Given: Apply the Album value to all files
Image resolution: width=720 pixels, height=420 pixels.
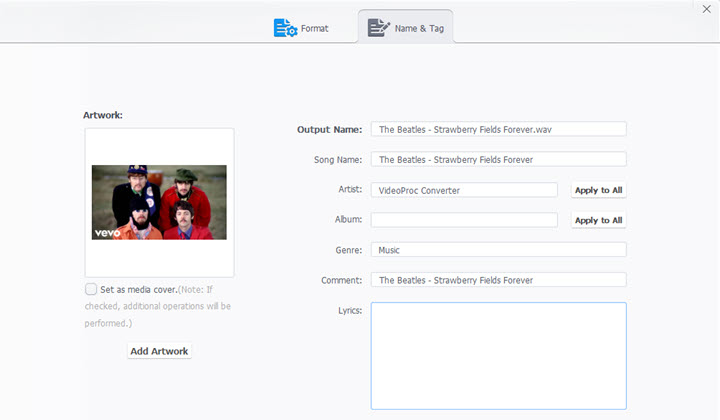Looking at the screenshot, I should [x=598, y=220].
